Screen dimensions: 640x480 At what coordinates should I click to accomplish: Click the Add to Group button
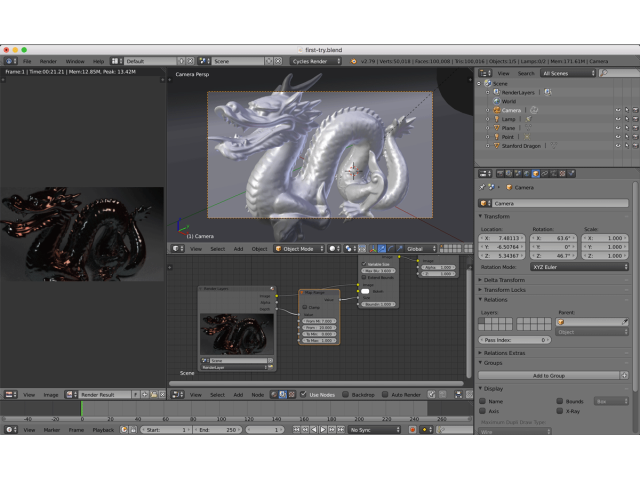[549, 376]
